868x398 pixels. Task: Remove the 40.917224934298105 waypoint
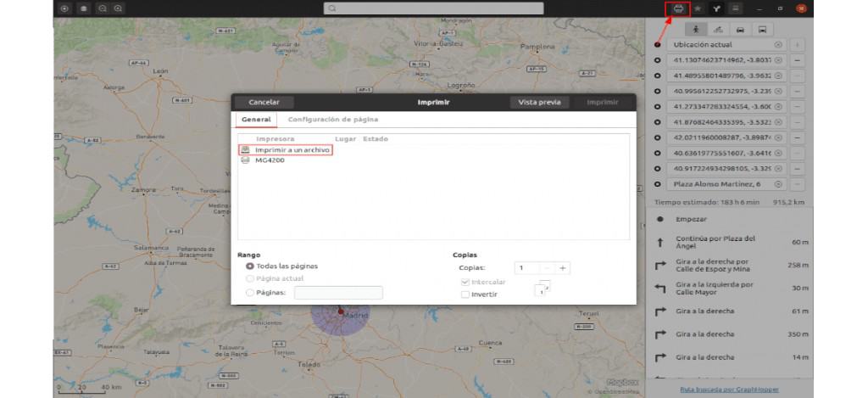pos(797,169)
